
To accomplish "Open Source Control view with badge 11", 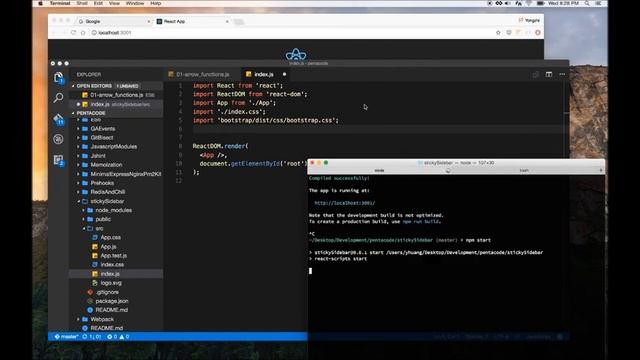I will coord(58,119).
